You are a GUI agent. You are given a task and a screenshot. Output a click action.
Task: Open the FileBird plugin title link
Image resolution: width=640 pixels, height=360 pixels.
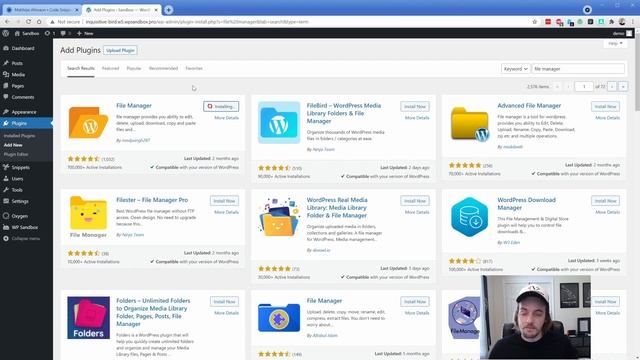(x=344, y=113)
